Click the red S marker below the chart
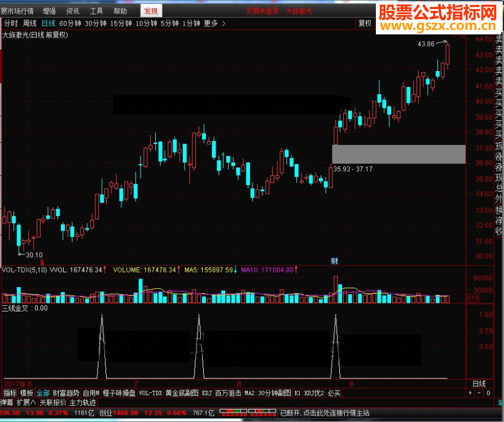 42,262
